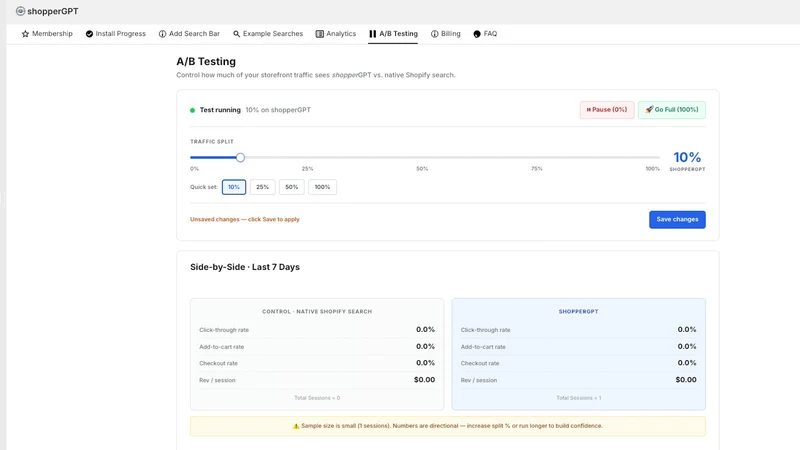This screenshot has width=800, height=450.
Task: Click '10% on shopperGPT' status text
Action: (278, 110)
